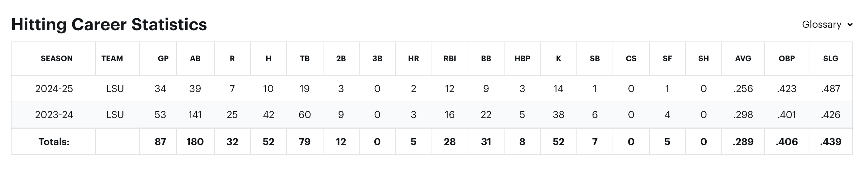Click the SEASON column header
The height and width of the screenshot is (175, 868).
pyautogui.click(x=56, y=59)
